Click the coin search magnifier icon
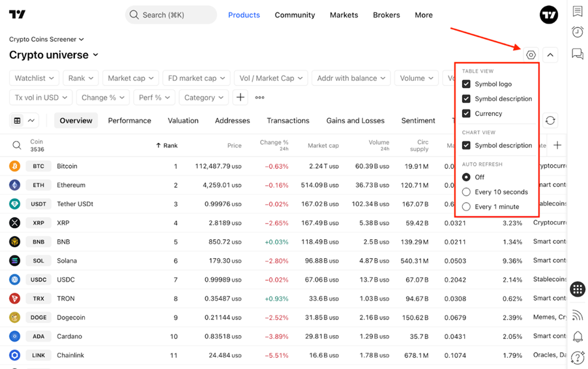Viewport: 588px width, 369px height. (x=17, y=145)
